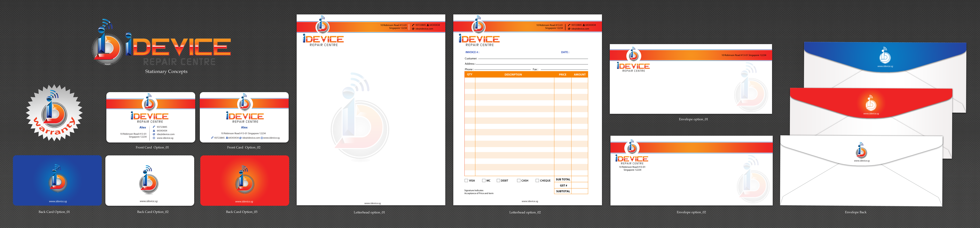980x228 pixels.
Task: Click the Customer name line on invoice
Action: point(533,59)
